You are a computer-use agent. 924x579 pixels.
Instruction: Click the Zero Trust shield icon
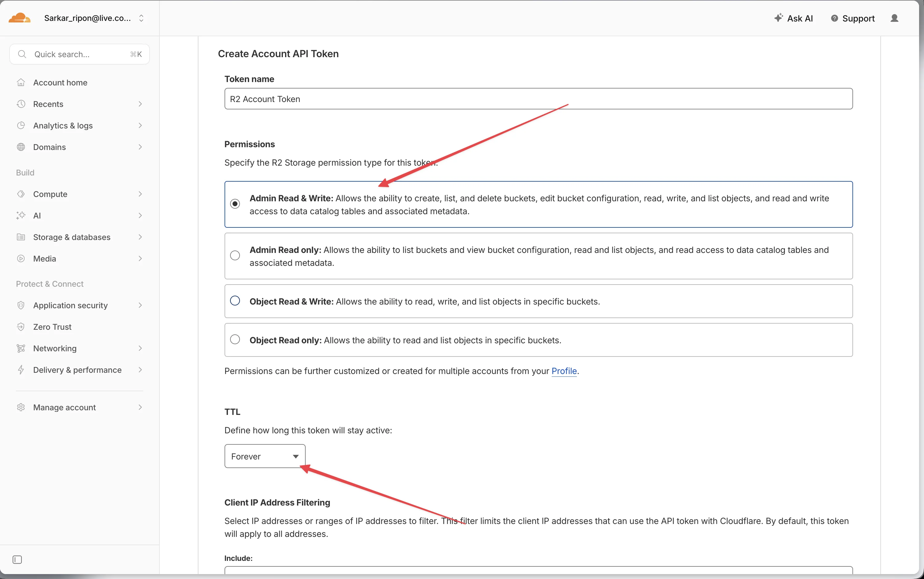[x=21, y=327]
